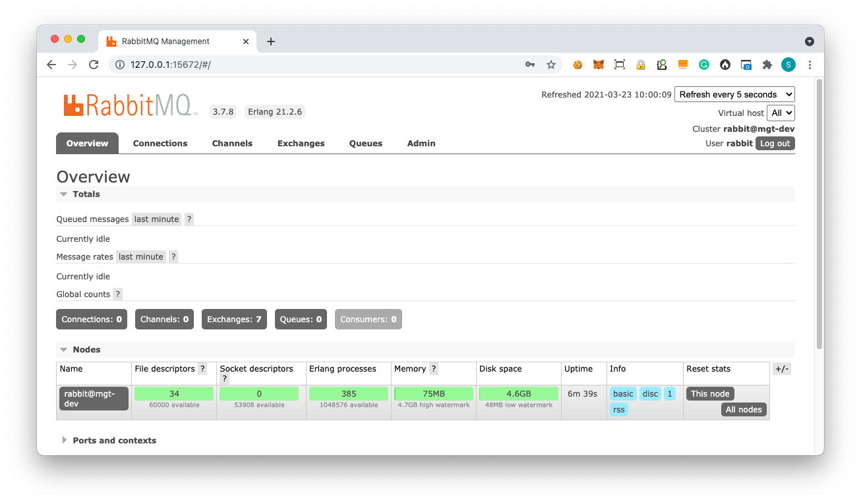This screenshot has height=504, width=861.
Task: Open the Extensions puzzle piece menu
Action: (x=767, y=65)
